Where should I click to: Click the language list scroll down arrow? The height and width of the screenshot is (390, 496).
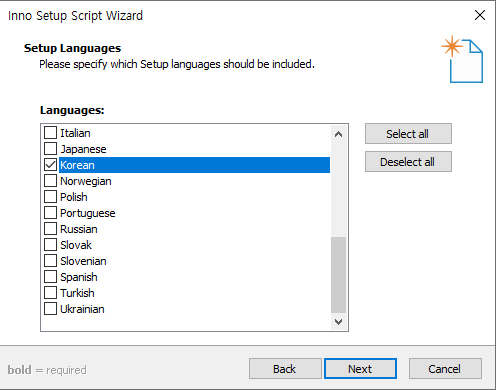338,322
